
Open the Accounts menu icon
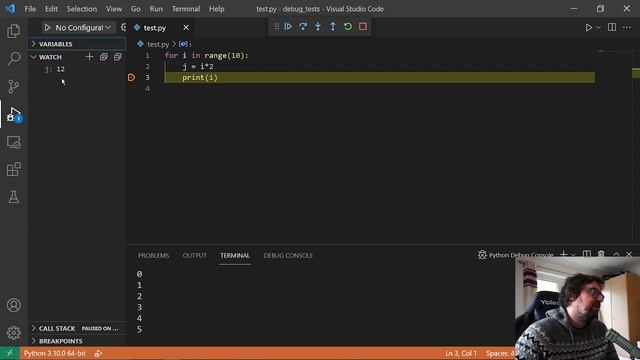[13, 305]
